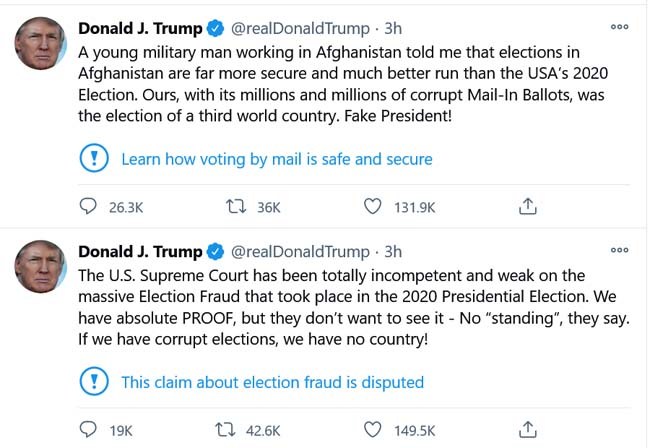
Task: Share the Supreme Court tweet
Action: tap(529, 431)
